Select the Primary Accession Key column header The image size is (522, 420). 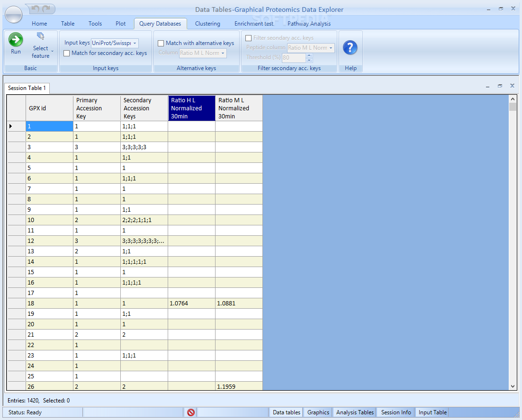[97, 108]
